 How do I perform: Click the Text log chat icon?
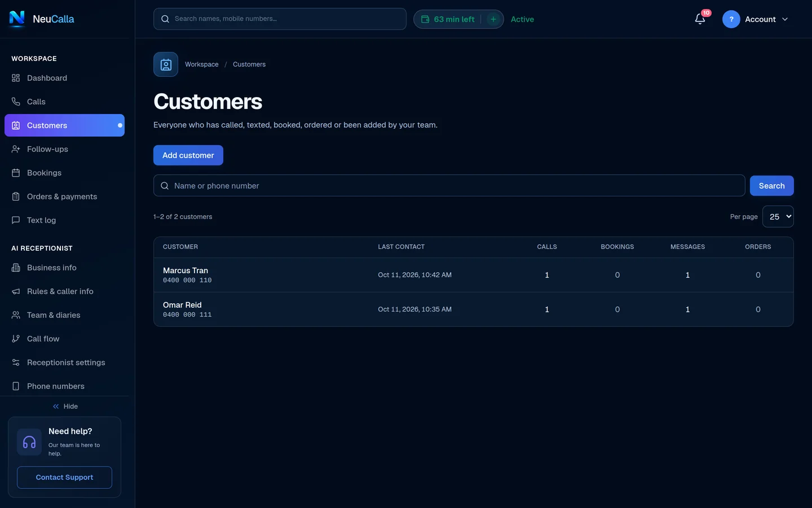pyautogui.click(x=16, y=220)
